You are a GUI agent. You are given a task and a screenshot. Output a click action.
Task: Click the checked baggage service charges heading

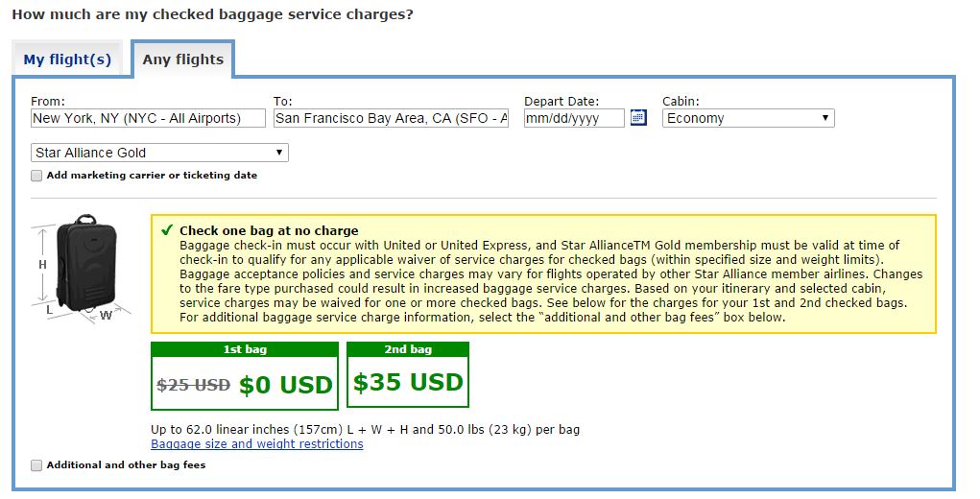[212, 15]
